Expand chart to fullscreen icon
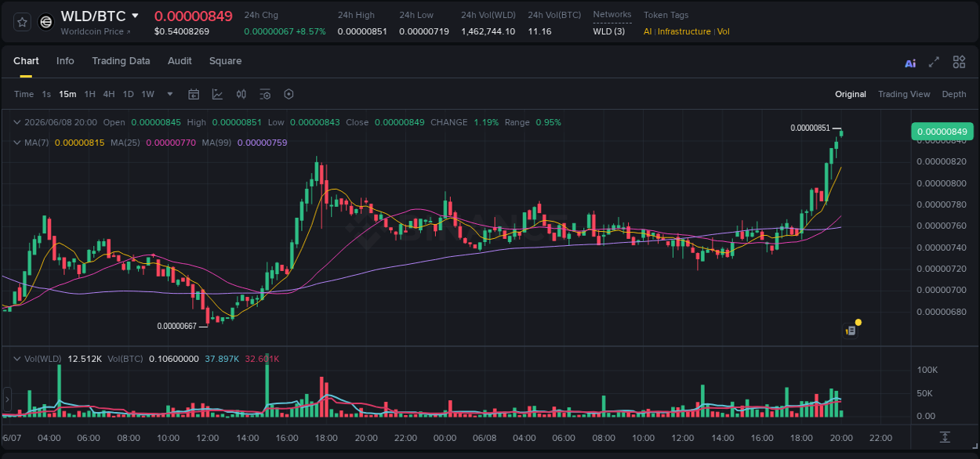This screenshot has height=459, width=980. coord(934,62)
